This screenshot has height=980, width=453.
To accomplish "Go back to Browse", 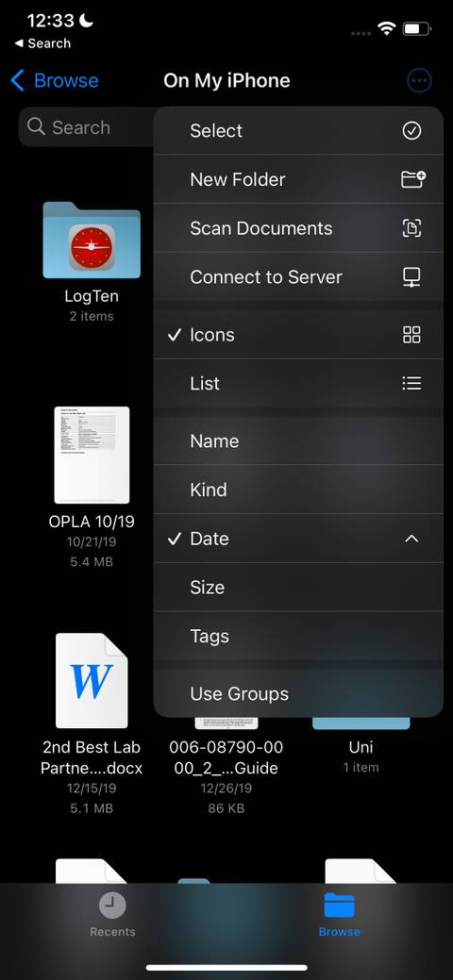I will [55, 80].
